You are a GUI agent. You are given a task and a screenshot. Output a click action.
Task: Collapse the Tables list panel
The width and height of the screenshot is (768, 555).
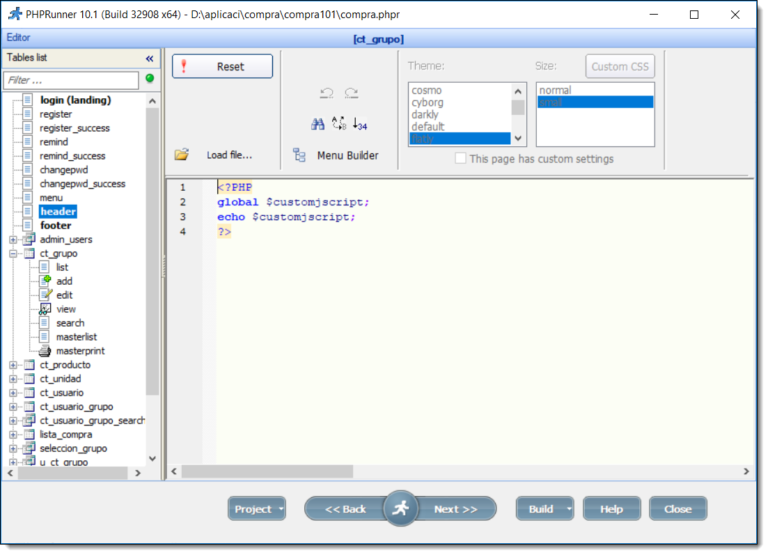(149, 59)
